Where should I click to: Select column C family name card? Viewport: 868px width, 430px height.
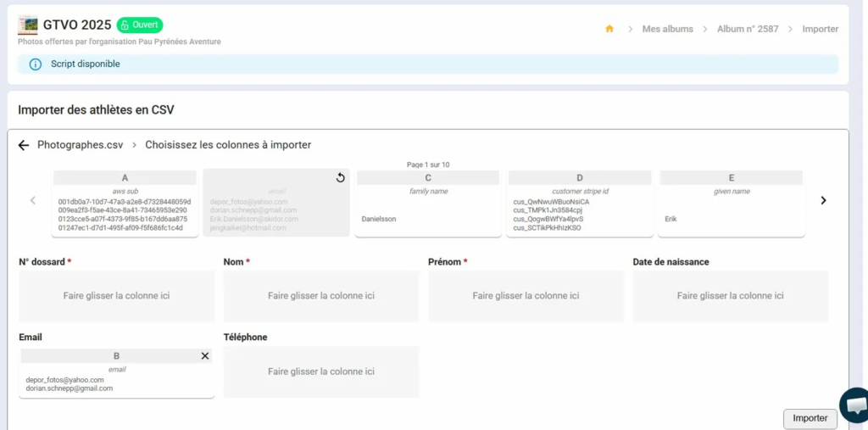(x=427, y=204)
